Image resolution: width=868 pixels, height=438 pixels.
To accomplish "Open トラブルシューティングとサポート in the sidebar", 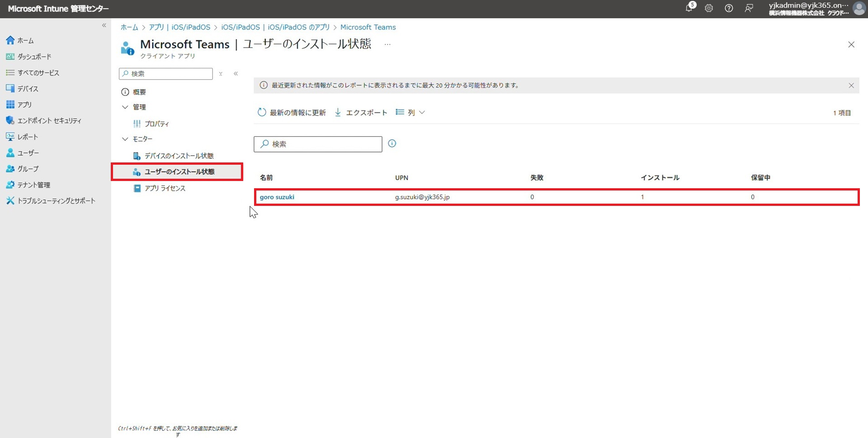I will click(x=56, y=200).
